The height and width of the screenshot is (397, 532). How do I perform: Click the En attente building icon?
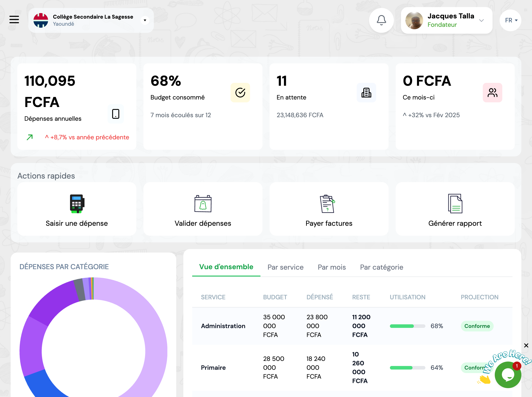click(366, 93)
